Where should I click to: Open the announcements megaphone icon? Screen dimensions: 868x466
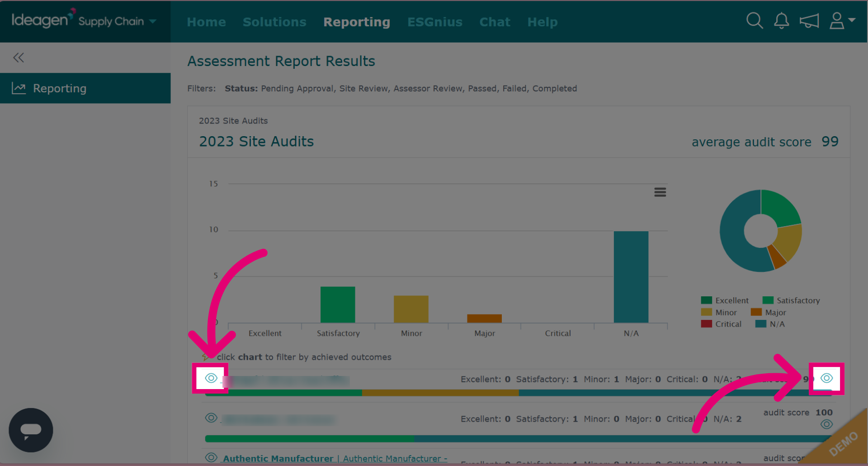[x=809, y=21]
